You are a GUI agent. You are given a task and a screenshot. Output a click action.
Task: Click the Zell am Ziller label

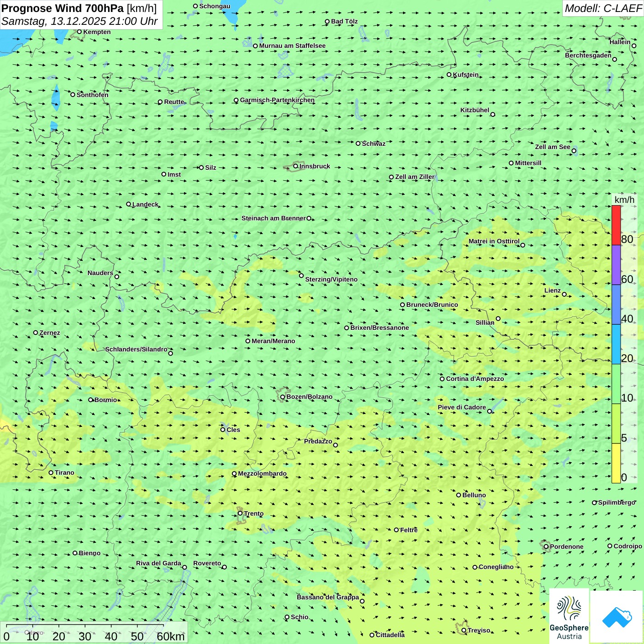415,177
